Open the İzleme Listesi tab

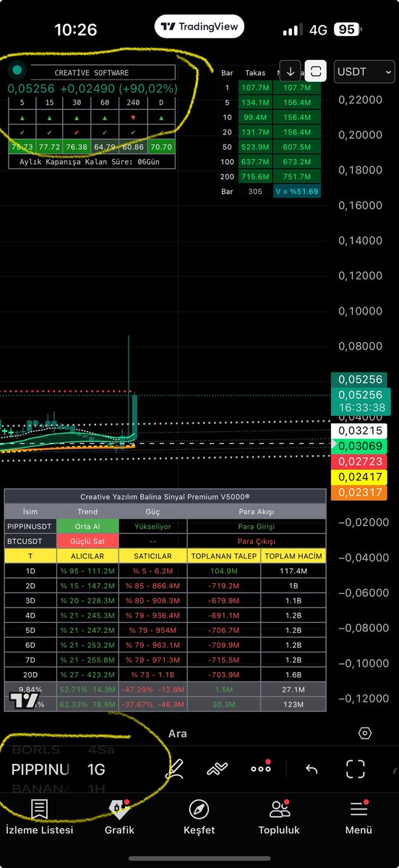click(x=39, y=817)
